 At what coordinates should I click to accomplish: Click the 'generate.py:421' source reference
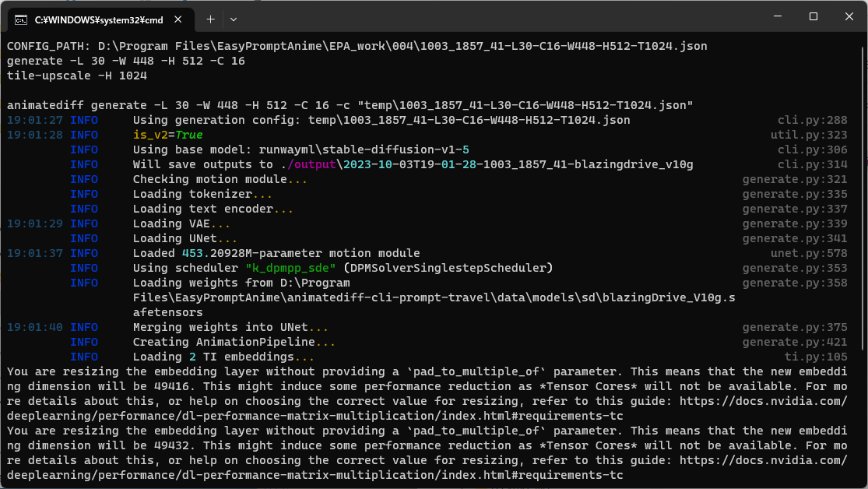coord(795,343)
